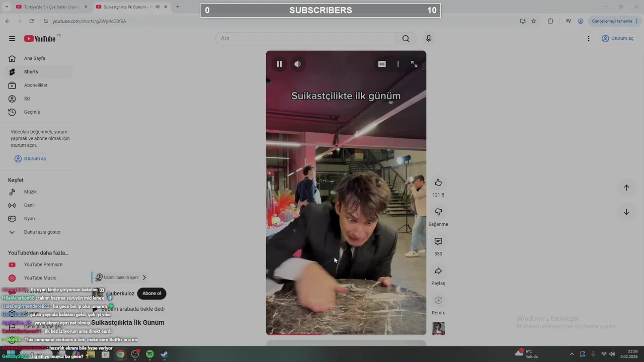Open the Siz sidebar item
This screenshot has width=644, height=362.
point(38,99)
